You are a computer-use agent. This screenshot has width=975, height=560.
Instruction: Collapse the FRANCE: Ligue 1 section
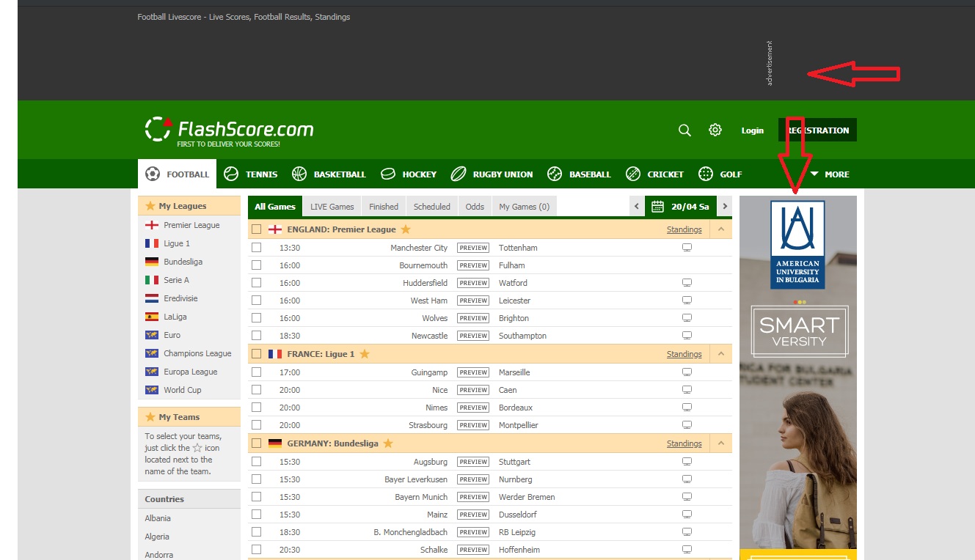(x=721, y=354)
